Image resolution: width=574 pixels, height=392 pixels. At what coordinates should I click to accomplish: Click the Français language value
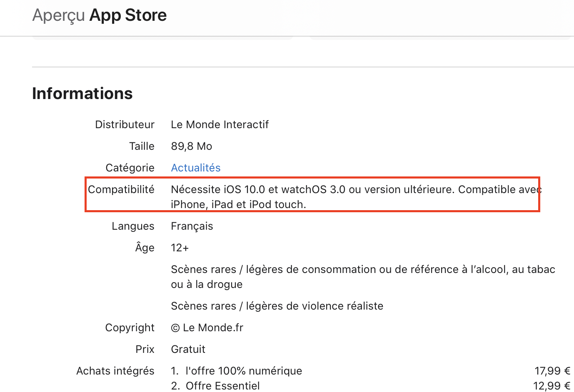[x=192, y=226]
